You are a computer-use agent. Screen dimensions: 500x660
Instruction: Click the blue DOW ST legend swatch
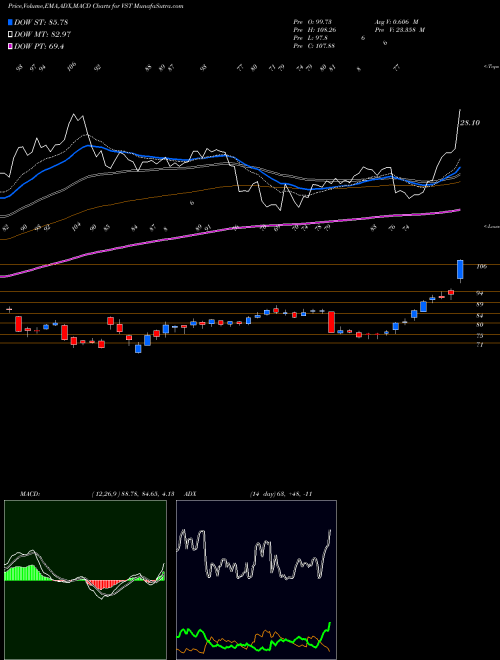point(11,22)
